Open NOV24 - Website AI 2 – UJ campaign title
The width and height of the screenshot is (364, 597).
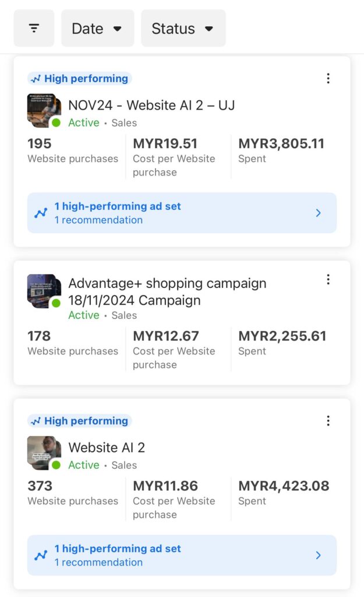[x=151, y=106]
